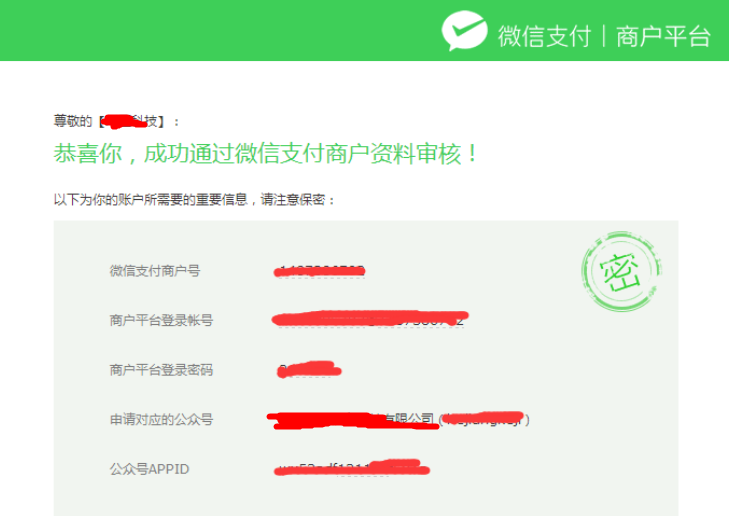Select the redacted login account value
The width and height of the screenshot is (729, 516).
point(370,319)
